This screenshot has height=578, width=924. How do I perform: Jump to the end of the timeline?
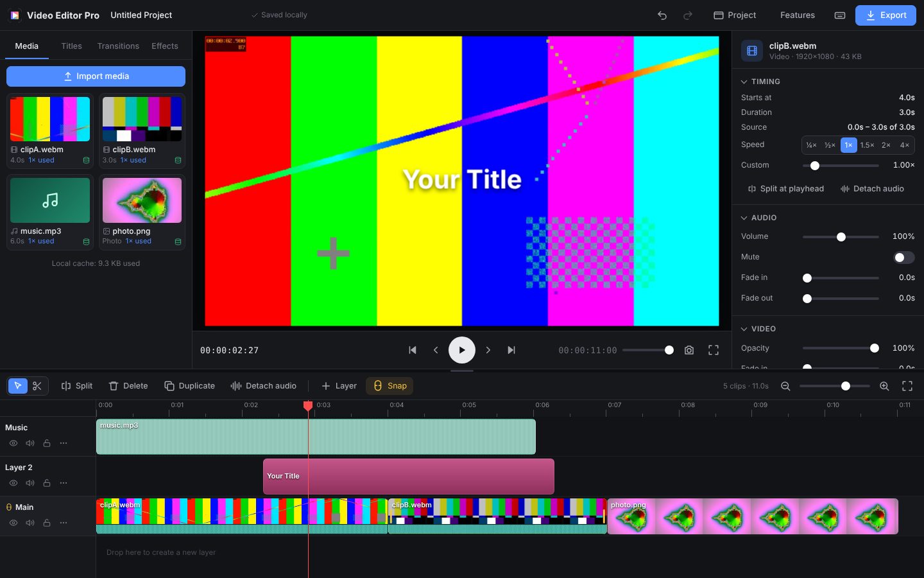(x=511, y=350)
